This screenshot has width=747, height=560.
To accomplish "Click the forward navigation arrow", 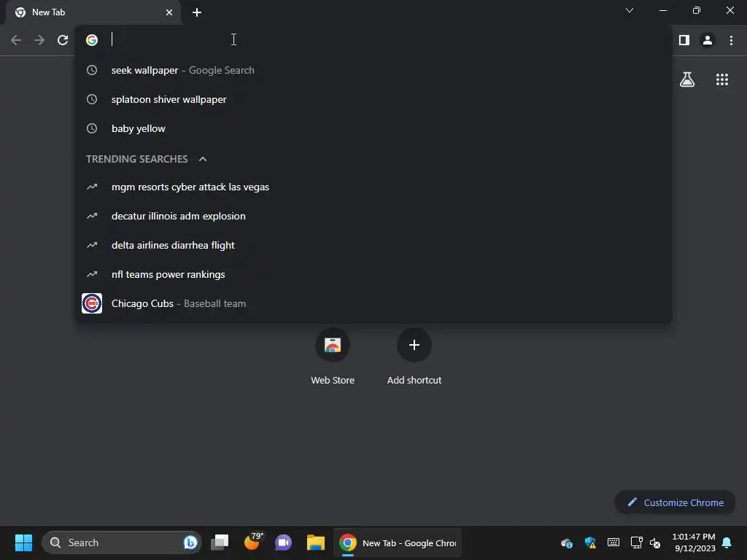I will point(39,40).
